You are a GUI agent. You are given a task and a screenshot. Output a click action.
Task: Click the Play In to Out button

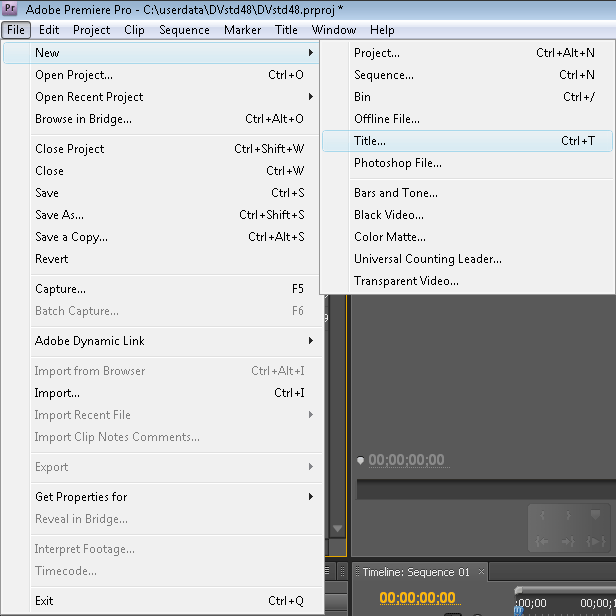(596, 542)
